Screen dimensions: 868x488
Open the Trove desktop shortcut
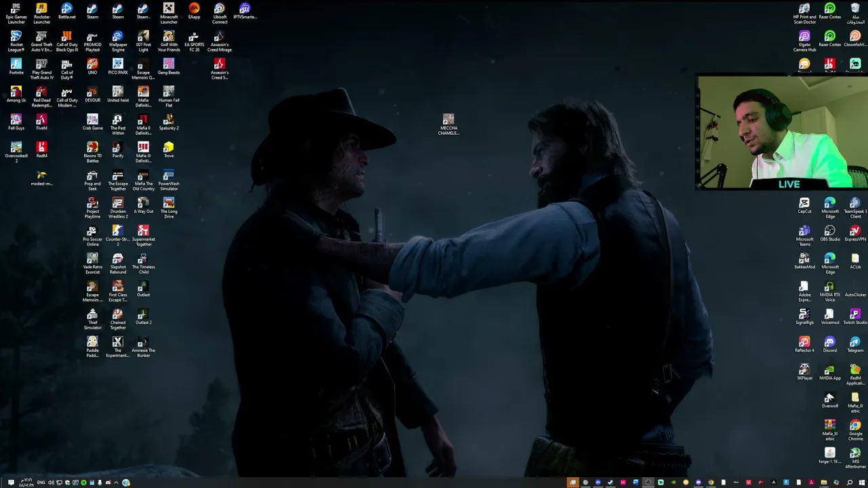169,150
